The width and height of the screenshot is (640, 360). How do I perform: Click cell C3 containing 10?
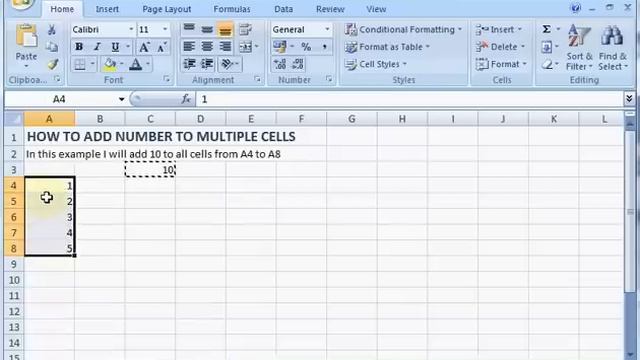tap(150, 169)
